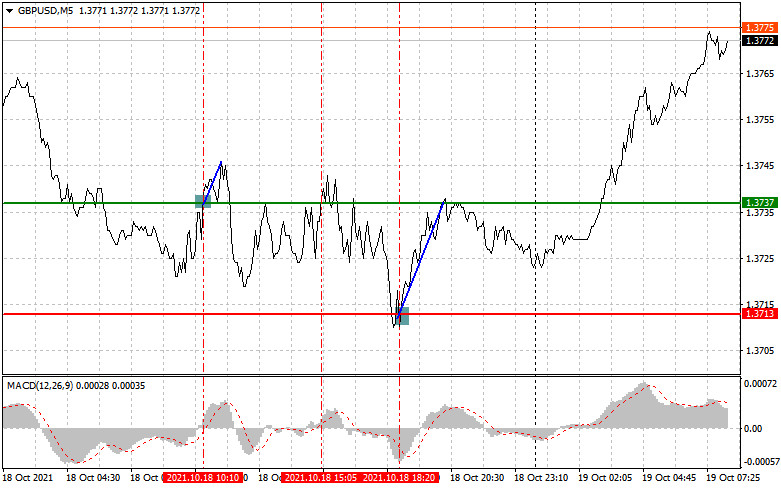
Task: Select the 2021.10.18 15:05 time marker label
Action: pos(321,478)
